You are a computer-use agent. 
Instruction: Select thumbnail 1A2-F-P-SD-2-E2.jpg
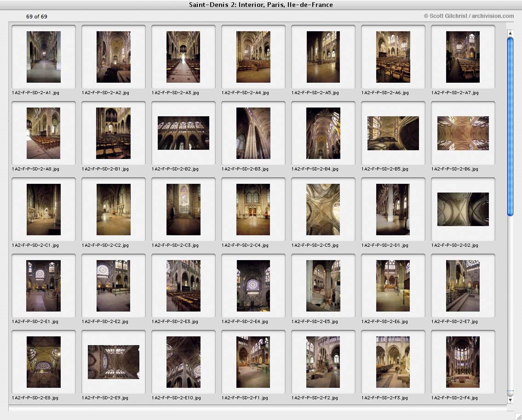(x=114, y=286)
